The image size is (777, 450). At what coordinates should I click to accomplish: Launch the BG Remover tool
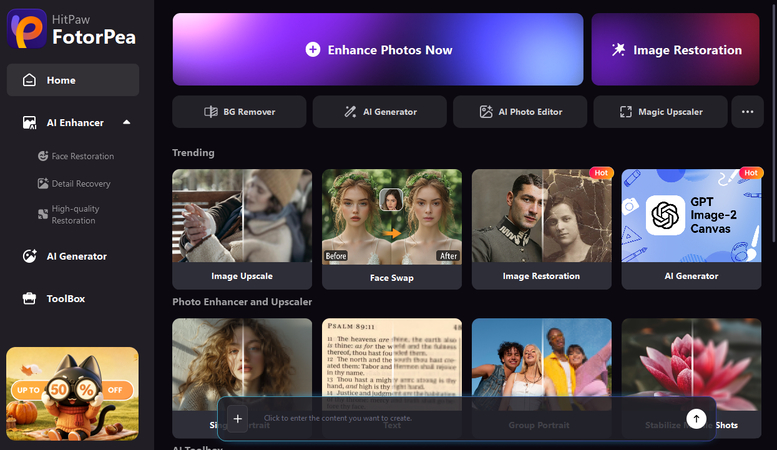point(239,112)
